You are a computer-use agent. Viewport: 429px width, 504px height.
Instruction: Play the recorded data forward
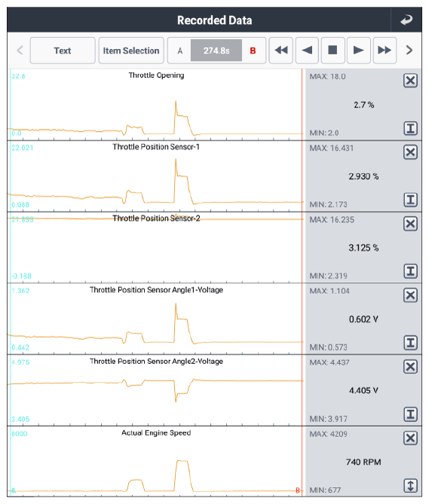pyautogui.click(x=359, y=50)
